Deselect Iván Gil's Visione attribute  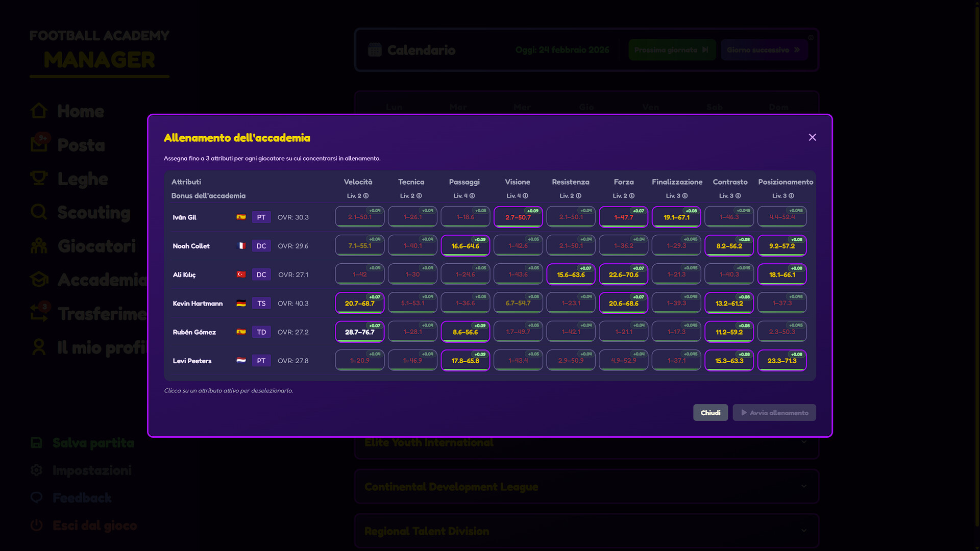(x=518, y=217)
